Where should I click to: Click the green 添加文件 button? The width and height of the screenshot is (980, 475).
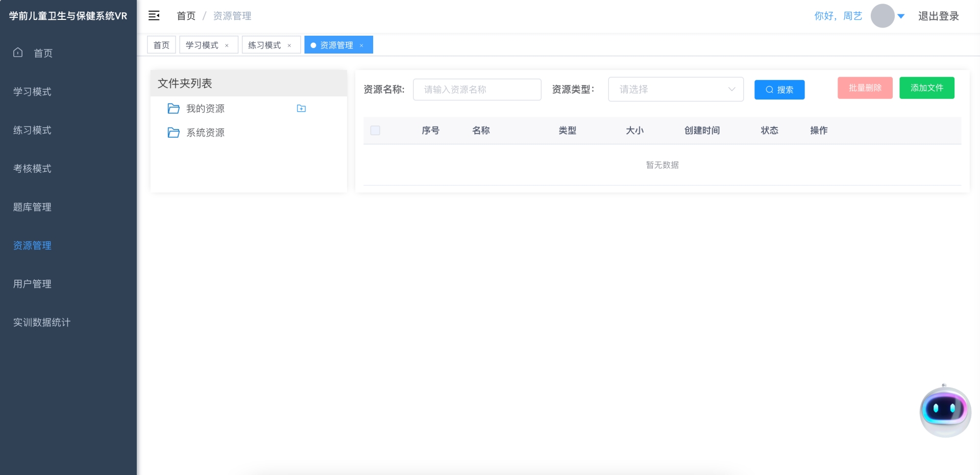[x=926, y=88]
